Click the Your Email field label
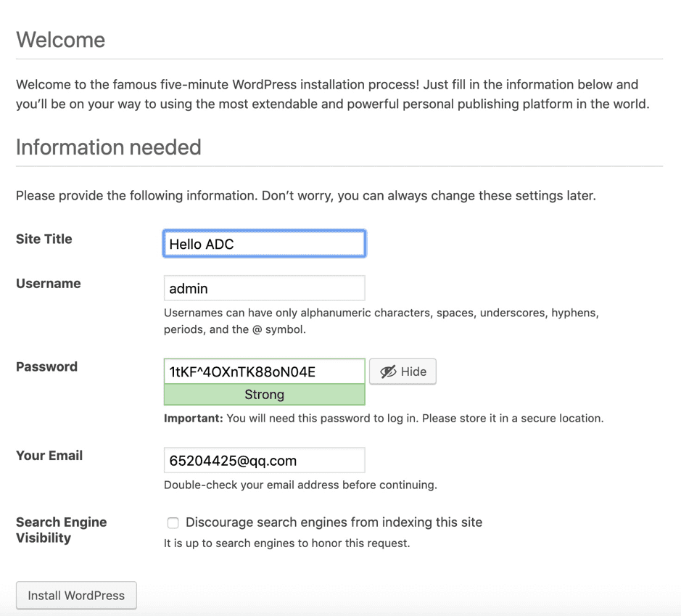Image resolution: width=681 pixels, height=616 pixels. pyautogui.click(x=49, y=455)
